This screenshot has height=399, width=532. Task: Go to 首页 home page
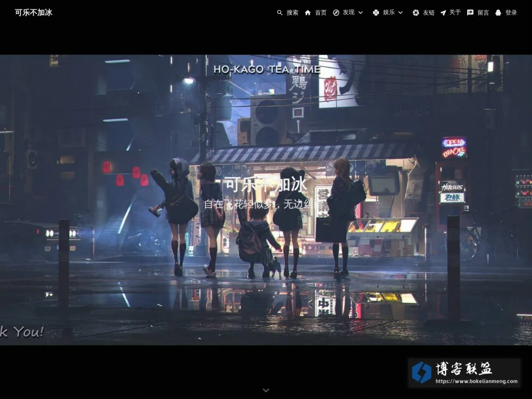click(321, 12)
